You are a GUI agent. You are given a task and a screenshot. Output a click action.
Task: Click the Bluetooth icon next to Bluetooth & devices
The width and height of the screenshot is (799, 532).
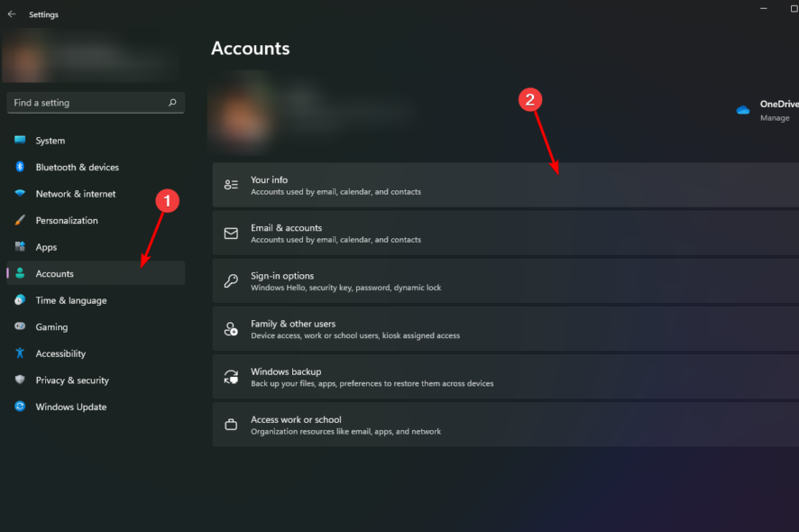[22, 167]
